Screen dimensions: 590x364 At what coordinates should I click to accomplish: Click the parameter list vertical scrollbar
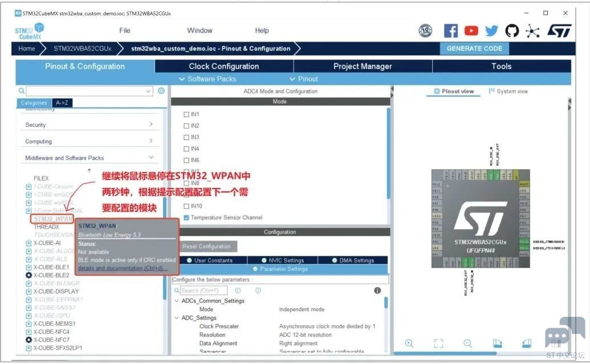pyautogui.click(x=386, y=303)
